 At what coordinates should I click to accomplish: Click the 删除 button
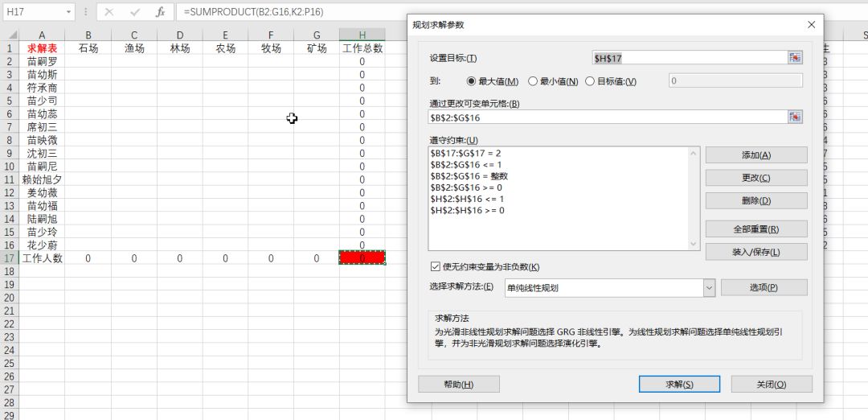click(756, 200)
